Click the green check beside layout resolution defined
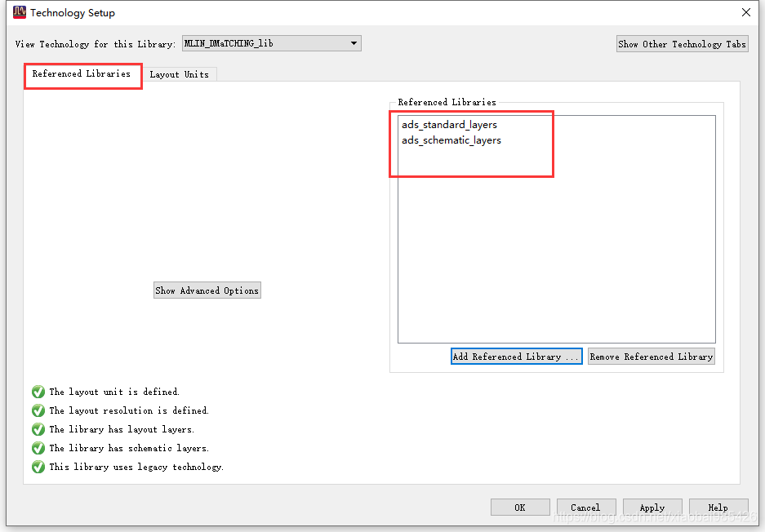765x532 pixels. coord(38,410)
